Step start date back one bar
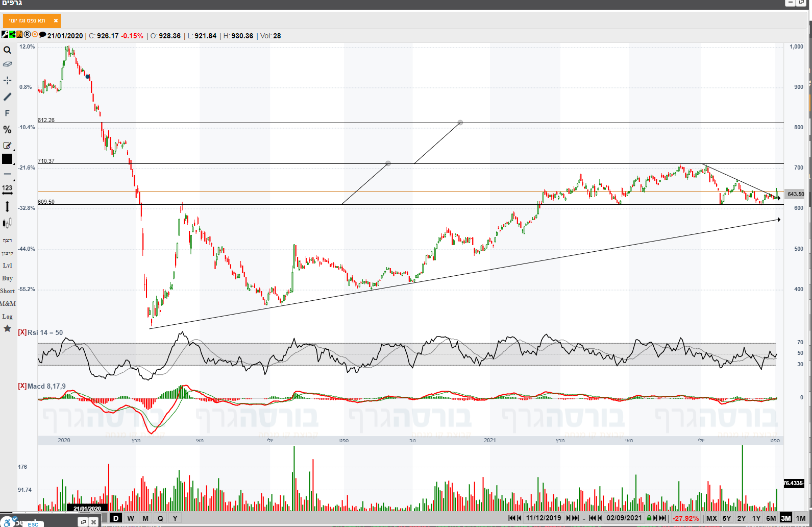Screen dimensions: 812x527 click(519, 518)
